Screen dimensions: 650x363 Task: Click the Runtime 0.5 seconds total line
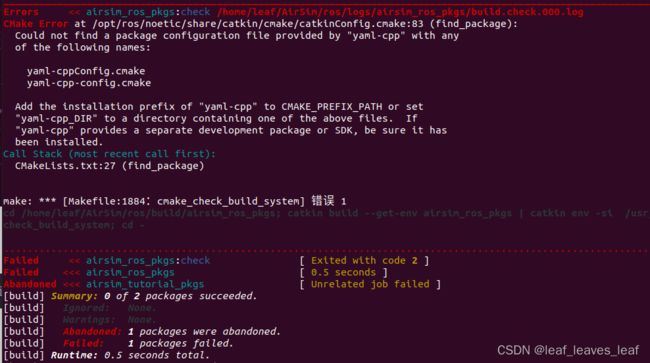[x=107, y=356]
